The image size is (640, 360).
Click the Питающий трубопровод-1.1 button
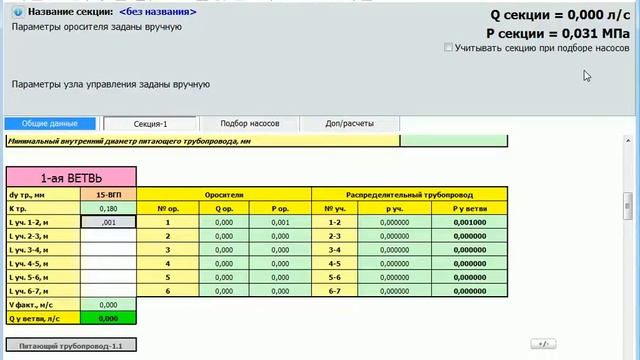pyautogui.click(x=71, y=345)
